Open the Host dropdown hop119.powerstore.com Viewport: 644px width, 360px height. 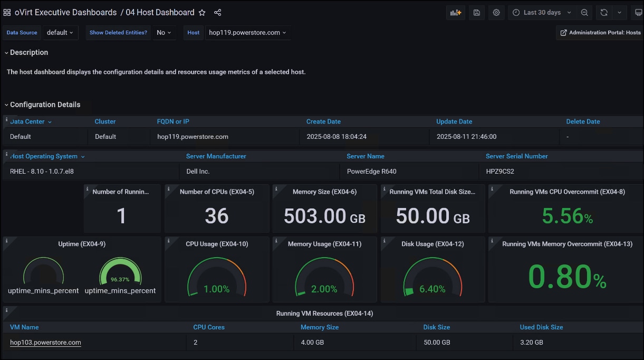pyautogui.click(x=247, y=33)
